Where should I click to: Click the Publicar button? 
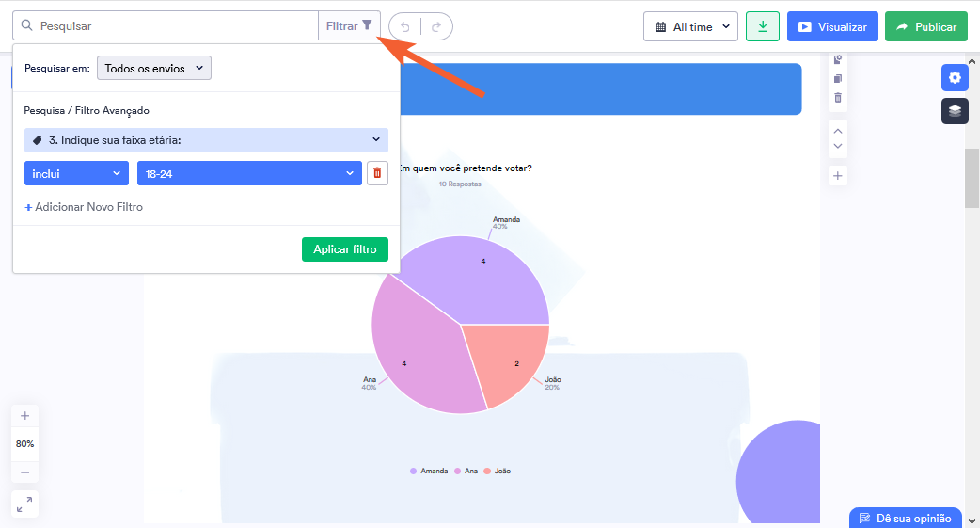point(926,27)
